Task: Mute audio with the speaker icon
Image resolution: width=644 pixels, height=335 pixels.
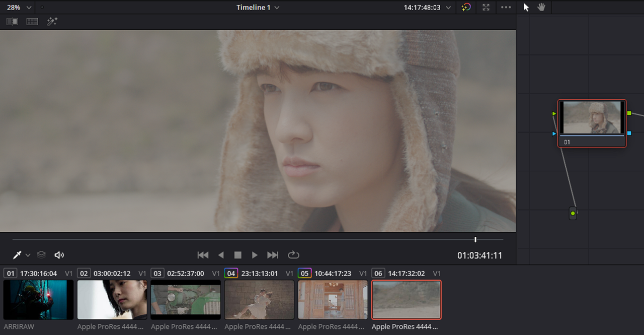Action: 59,255
